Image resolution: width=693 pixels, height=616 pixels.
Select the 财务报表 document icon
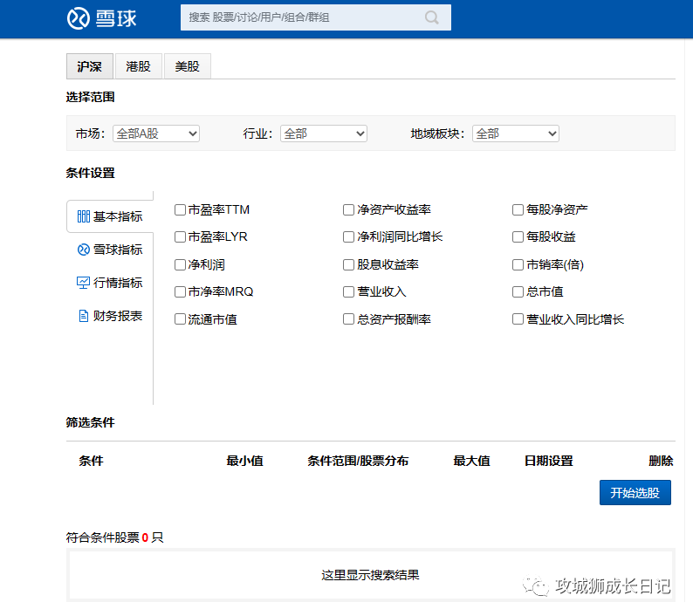pos(84,316)
